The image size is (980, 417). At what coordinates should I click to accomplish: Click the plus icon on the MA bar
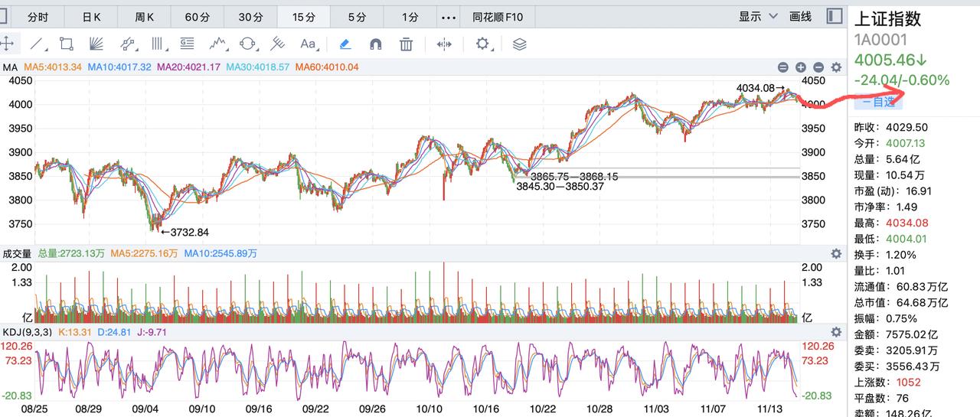point(801,67)
